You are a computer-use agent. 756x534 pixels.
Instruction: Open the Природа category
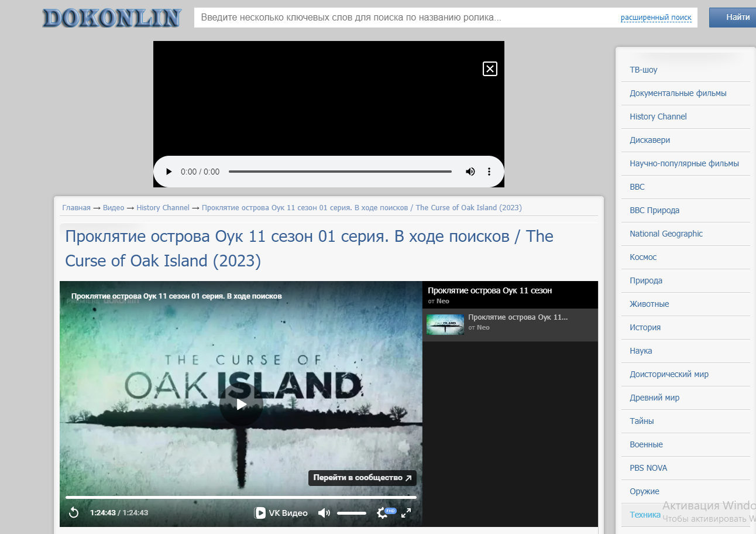646,280
